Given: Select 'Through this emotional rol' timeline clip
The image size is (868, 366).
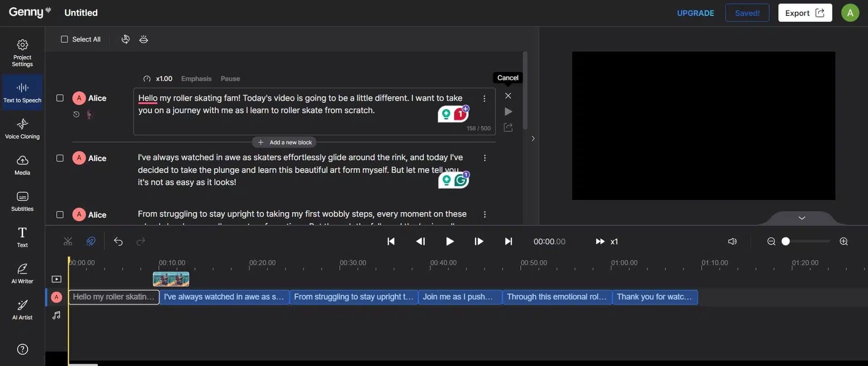Looking at the screenshot, I should [557, 297].
